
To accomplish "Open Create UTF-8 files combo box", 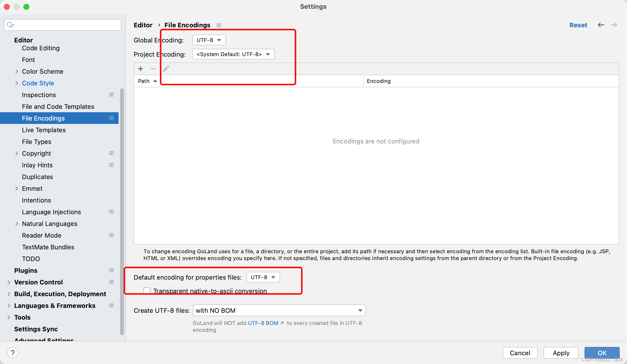I will coord(279,310).
